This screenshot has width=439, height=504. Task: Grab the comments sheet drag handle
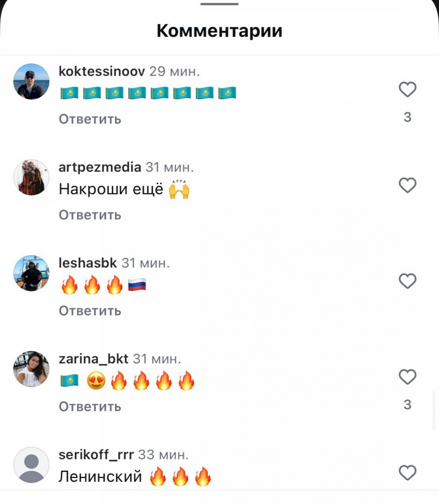point(220,4)
